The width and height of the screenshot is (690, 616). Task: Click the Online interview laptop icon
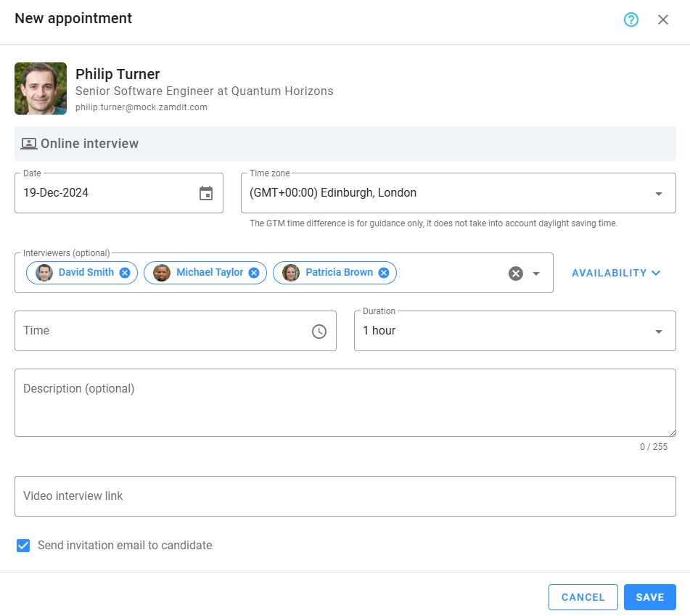click(x=28, y=144)
